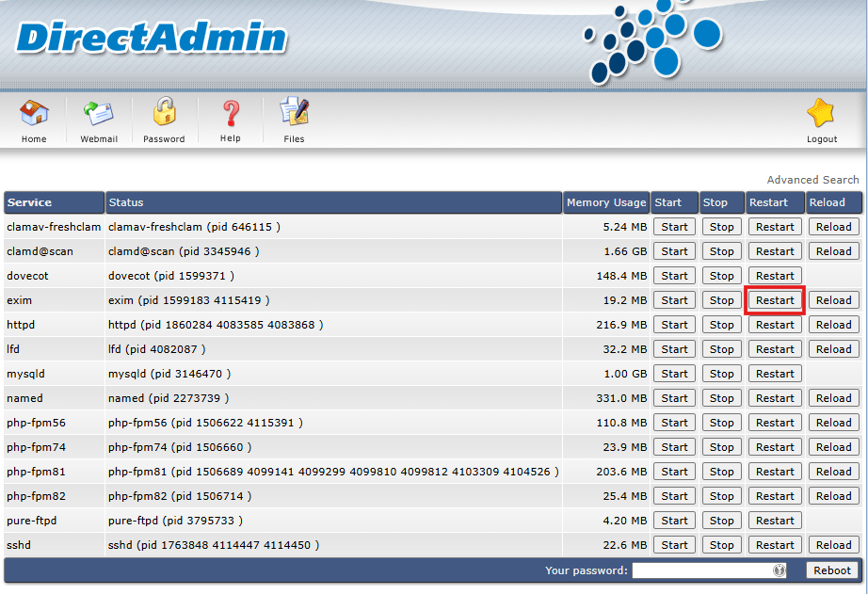Reload the sshd service
Viewport: 868px width, 594px height.
[x=834, y=545]
